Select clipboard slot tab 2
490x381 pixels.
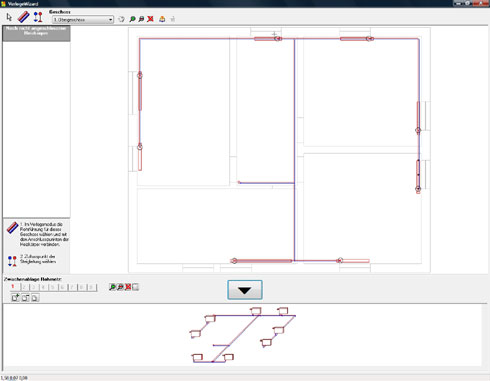tap(24, 287)
